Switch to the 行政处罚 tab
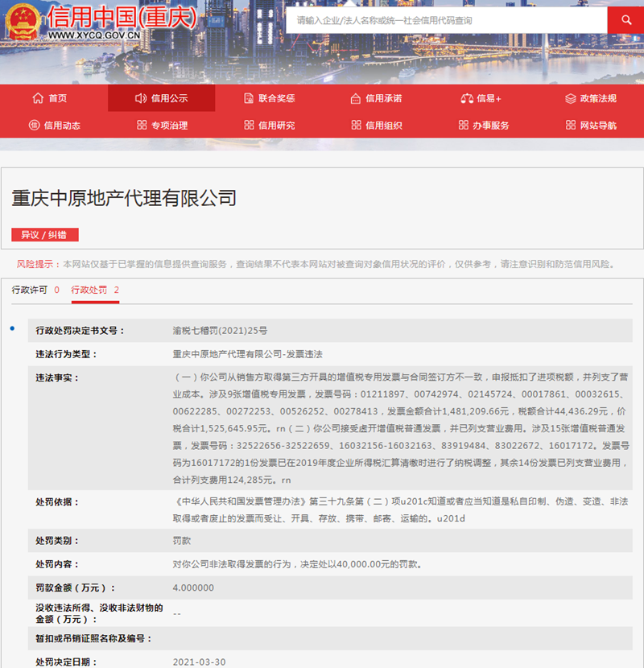Viewport: 644px width, 668px height. pyautogui.click(x=95, y=290)
